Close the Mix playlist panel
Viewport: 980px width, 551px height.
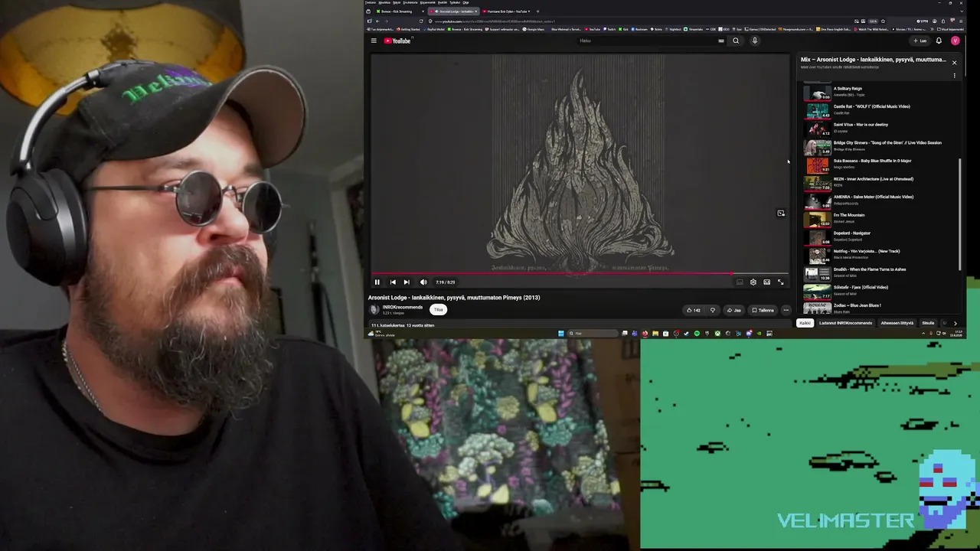point(954,62)
